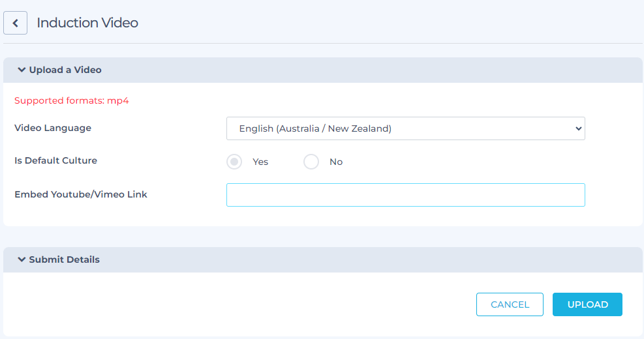Click the selected English (Australia / New Zealand) text

(x=315, y=128)
